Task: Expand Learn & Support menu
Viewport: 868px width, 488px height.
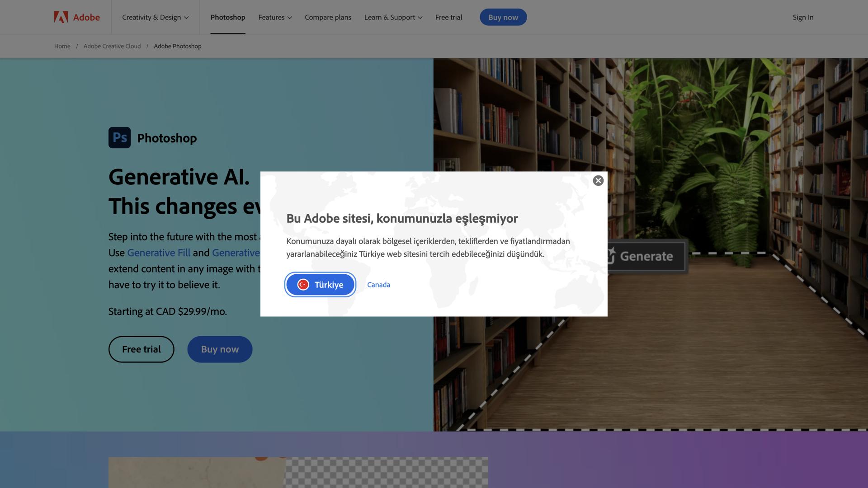Action: (x=393, y=17)
